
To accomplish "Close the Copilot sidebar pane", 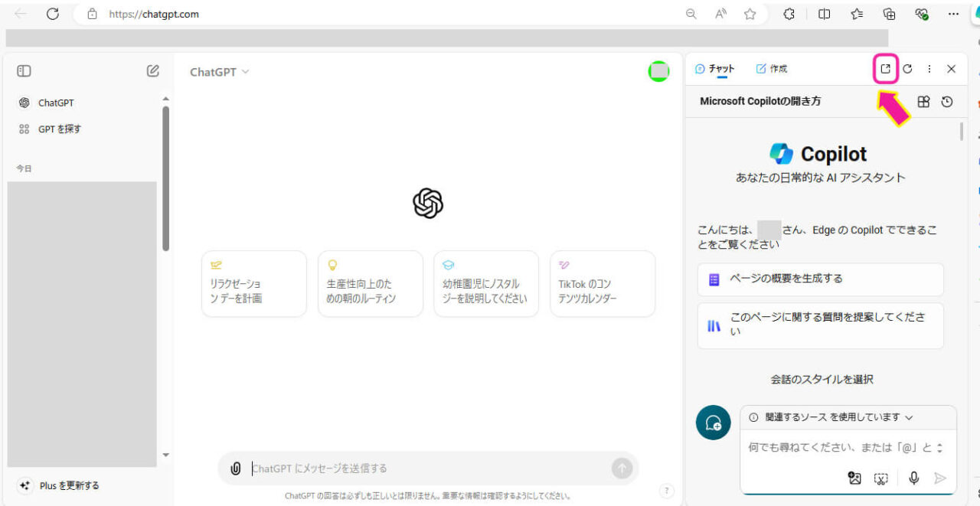I will click(952, 69).
